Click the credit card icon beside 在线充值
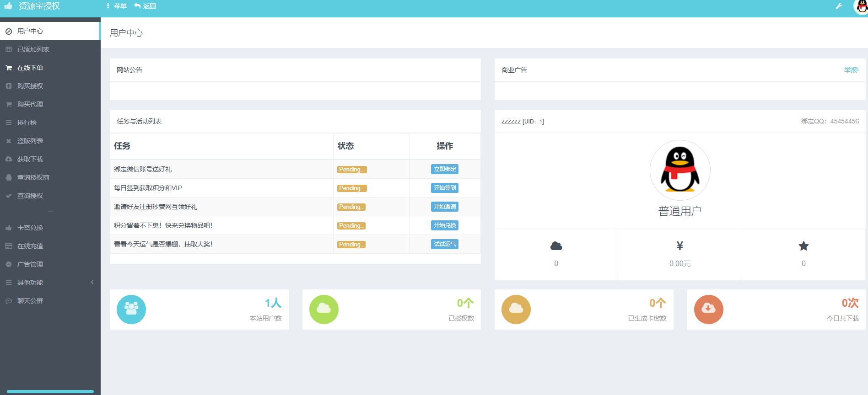This screenshot has width=868, height=395. [x=9, y=246]
